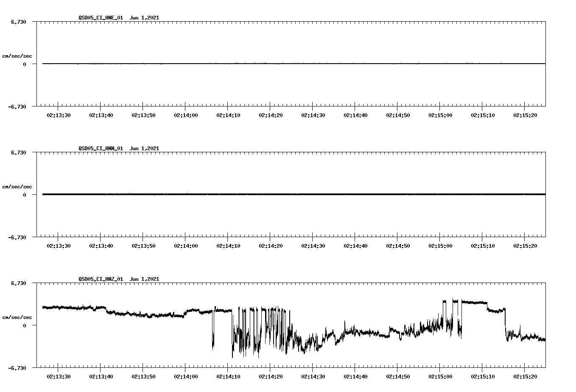576x392 pixels.
Task: Select 6.730 upper limit on HNZ chart
Action: tap(19, 283)
